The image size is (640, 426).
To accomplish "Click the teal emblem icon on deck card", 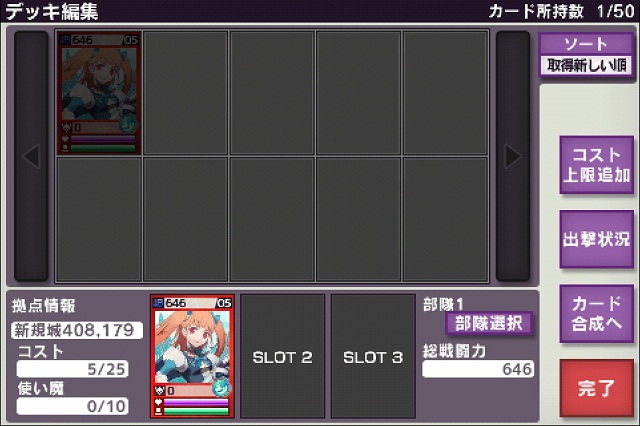I will pos(221,388).
